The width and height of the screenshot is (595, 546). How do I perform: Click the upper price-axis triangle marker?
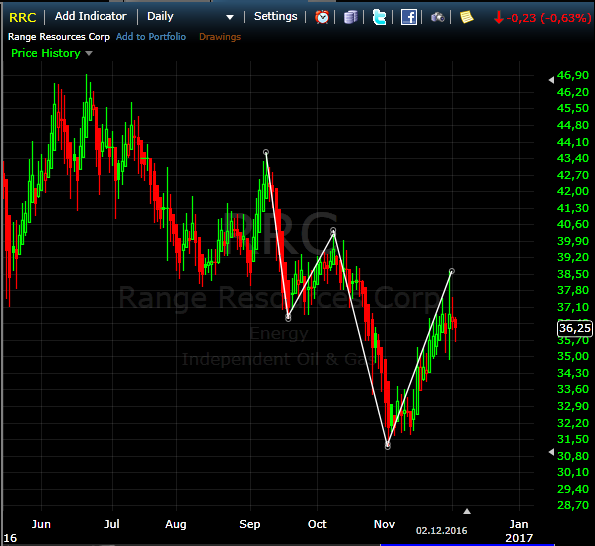point(551,80)
